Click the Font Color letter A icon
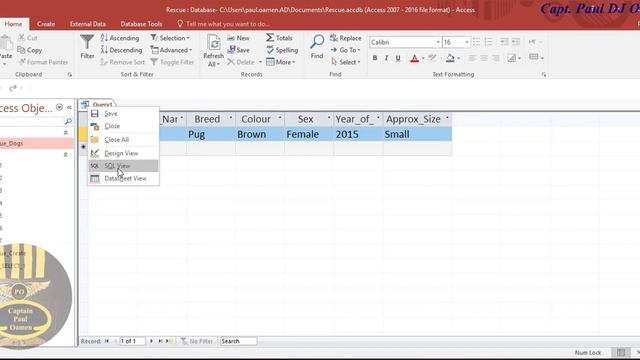Image resolution: width=640 pixels, height=360 pixels. (414, 58)
